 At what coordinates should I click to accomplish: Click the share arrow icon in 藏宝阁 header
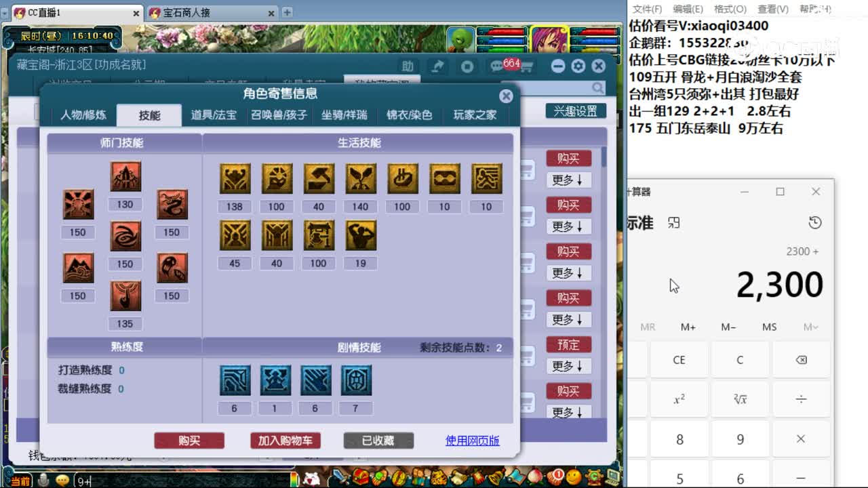click(x=438, y=66)
